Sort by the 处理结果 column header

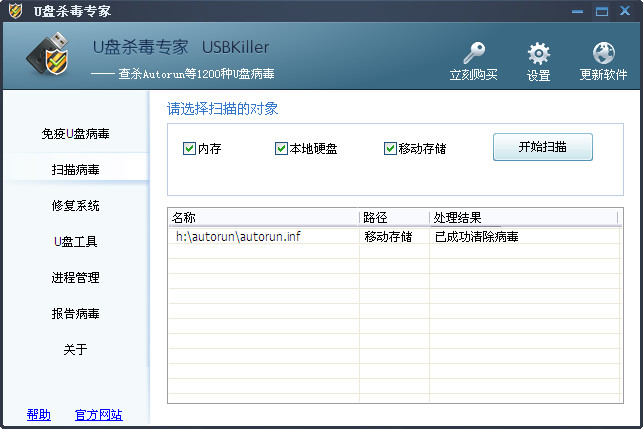(524, 217)
